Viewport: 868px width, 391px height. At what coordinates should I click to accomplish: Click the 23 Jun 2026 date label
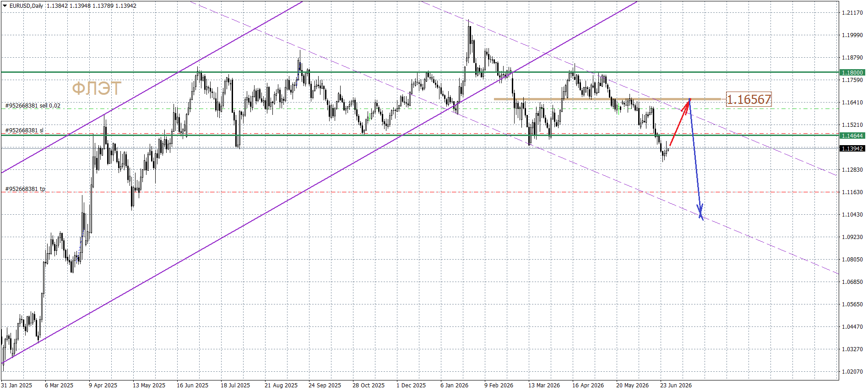point(676,386)
